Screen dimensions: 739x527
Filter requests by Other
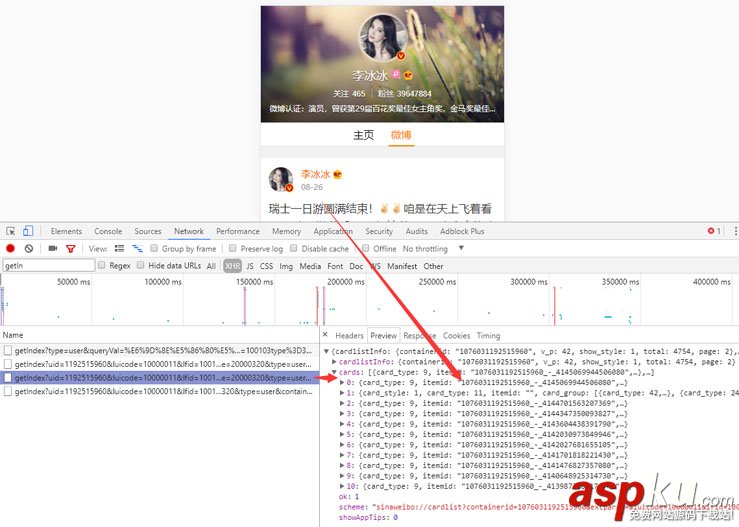click(433, 266)
